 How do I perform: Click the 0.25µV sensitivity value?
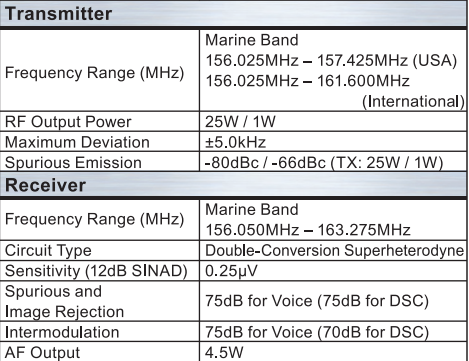pos(231,271)
